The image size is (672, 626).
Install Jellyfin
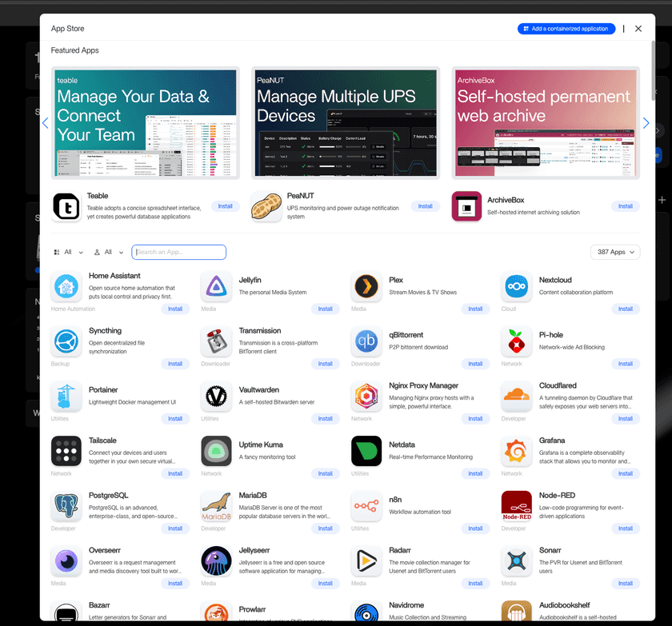pos(326,309)
